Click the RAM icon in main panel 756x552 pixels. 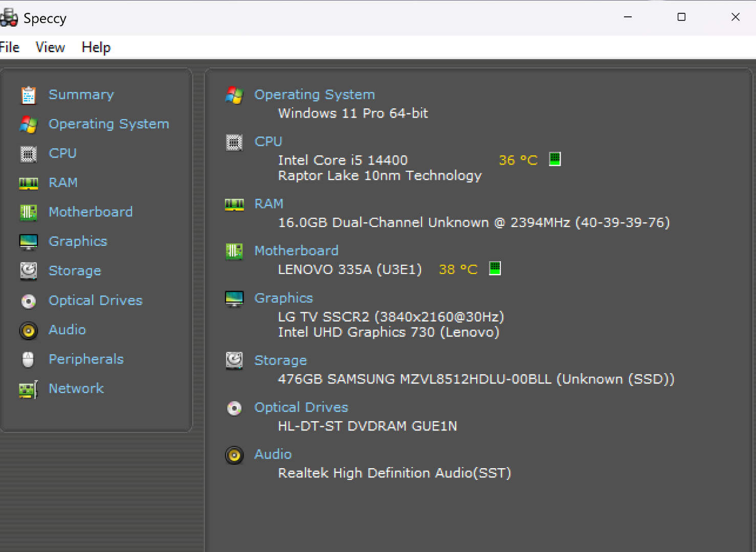point(234,204)
